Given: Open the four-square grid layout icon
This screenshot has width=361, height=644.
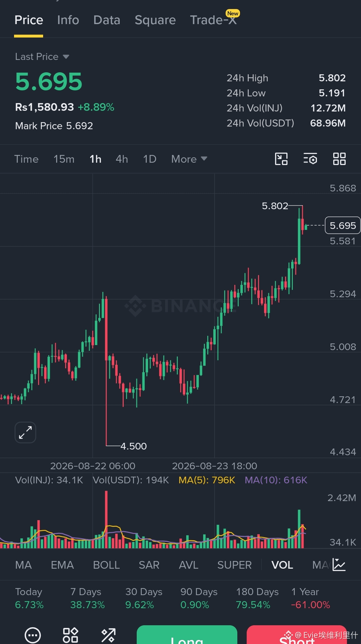Looking at the screenshot, I should tap(339, 159).
